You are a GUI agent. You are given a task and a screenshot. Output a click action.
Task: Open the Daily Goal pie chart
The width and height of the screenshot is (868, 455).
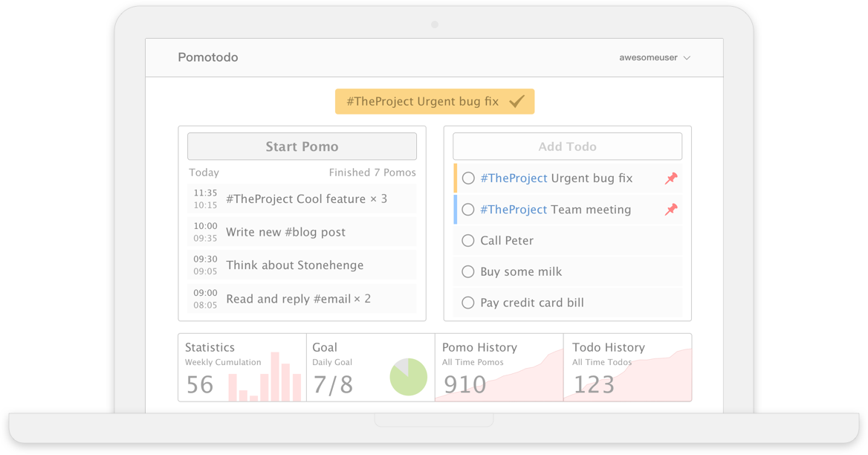tap(409, 377)
